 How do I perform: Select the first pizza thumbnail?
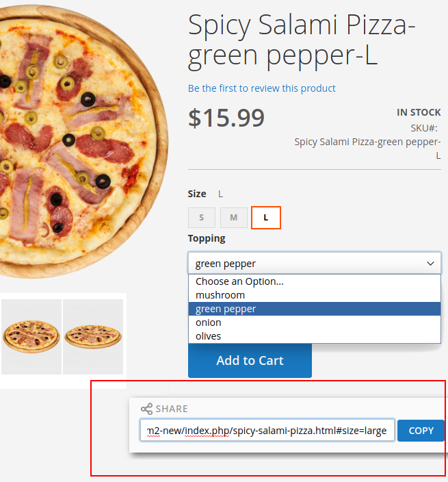click(x=31, y=337)
